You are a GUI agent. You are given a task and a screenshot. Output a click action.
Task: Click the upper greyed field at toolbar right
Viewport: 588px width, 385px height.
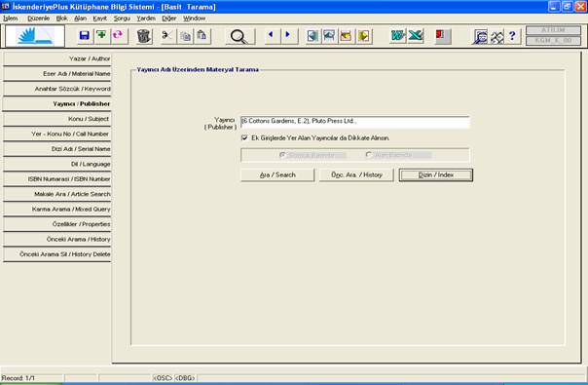[554, 30]
